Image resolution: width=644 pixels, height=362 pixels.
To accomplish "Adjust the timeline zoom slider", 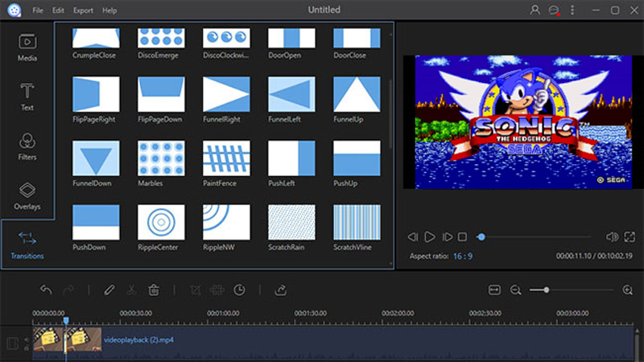I will coord(572,290).
